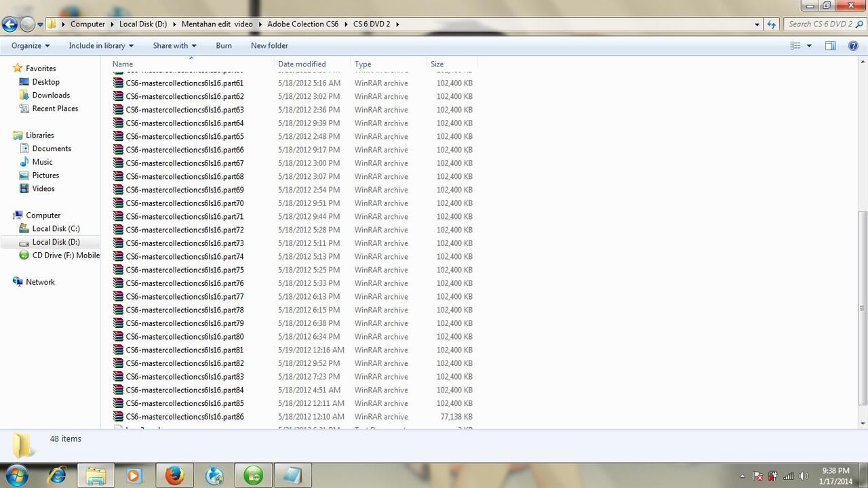Click the 5/19/2012 12:16 AM date
This screenshot has height=488, width=868.
[x=311, y=350]
